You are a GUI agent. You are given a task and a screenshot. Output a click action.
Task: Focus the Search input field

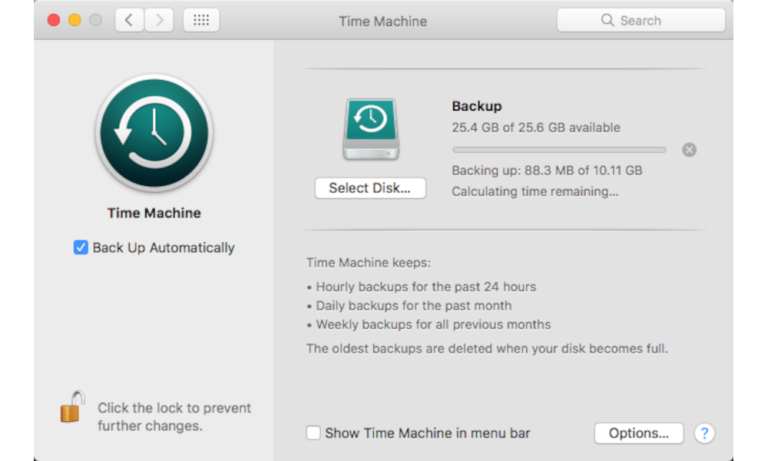(x=641, y=20)
